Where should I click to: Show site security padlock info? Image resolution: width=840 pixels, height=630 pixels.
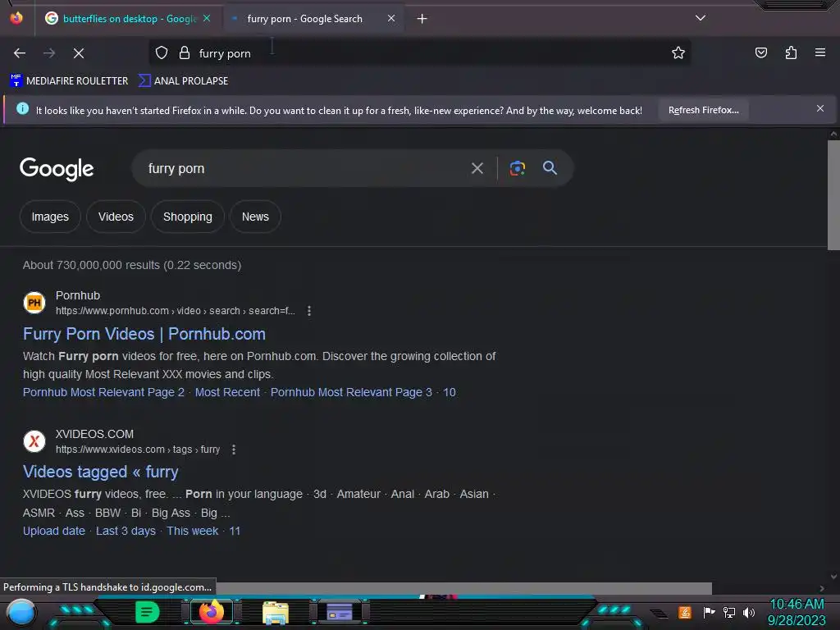click(x=185, y=53)
